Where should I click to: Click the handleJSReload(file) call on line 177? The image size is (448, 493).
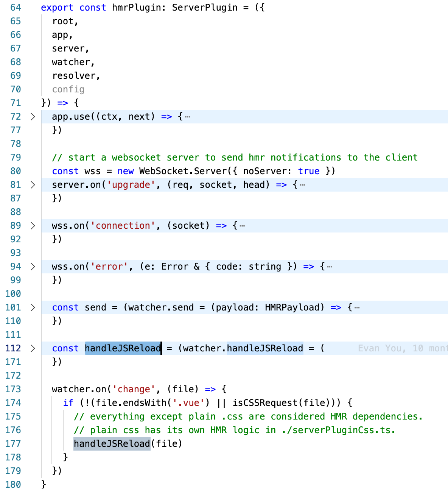128,444
